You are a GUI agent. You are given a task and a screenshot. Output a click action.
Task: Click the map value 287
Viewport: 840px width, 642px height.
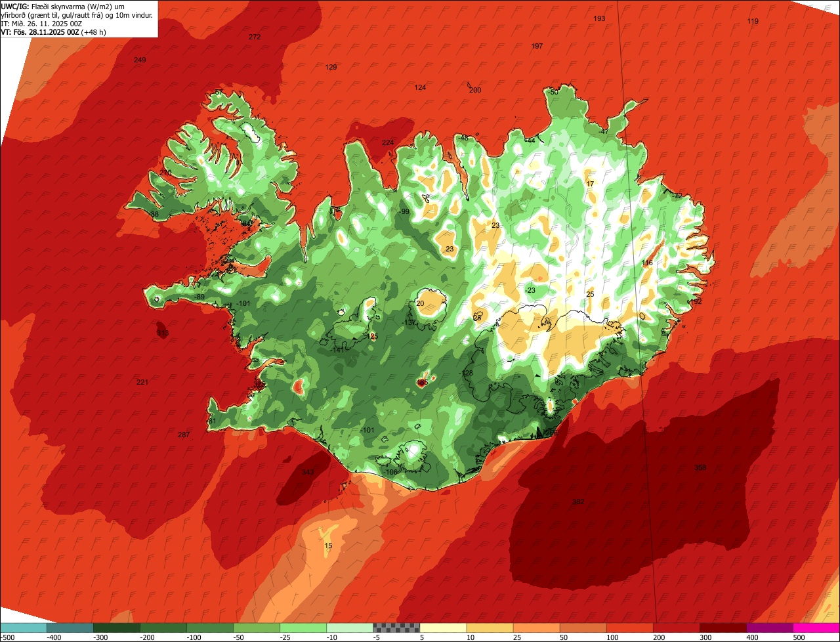[184, 435]
